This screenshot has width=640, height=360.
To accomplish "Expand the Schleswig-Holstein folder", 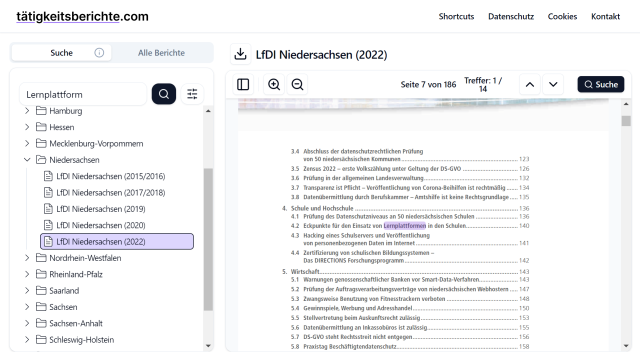I will (27, 340).
